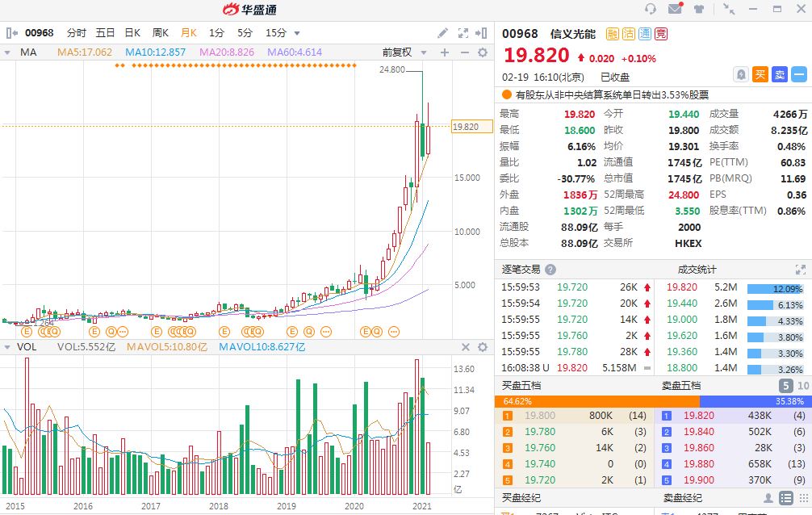This screenshot has height=515, width=812.
Task: Click the MA5:17.062 indicator label
Action: 85,52
